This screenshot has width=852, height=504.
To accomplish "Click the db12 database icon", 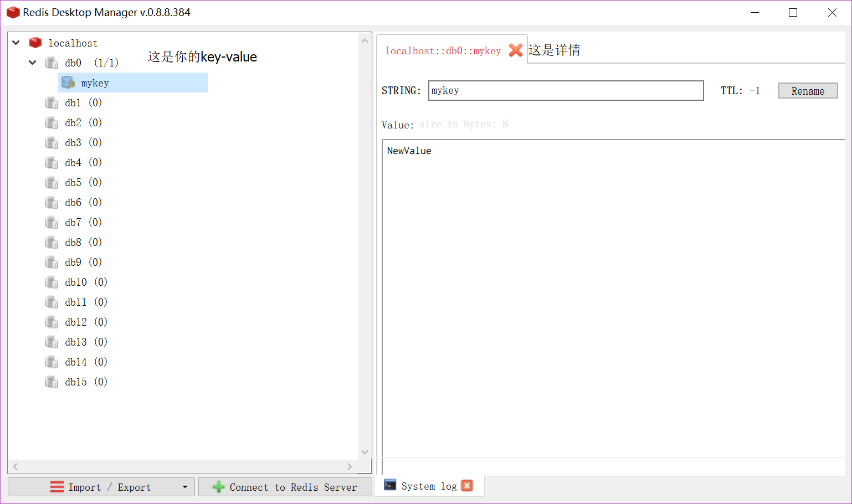I will tap(52, 322).
